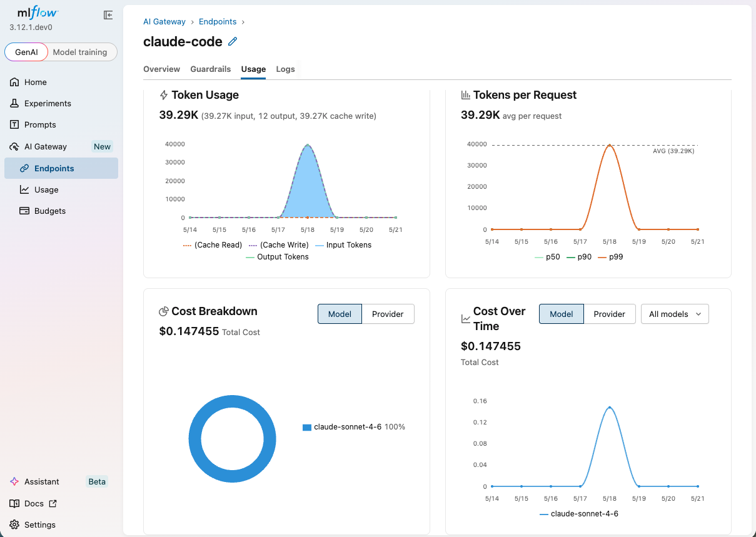Open the Guardrails tab
This screenshot has width=756, height=537.
click(x=211, y=69)
